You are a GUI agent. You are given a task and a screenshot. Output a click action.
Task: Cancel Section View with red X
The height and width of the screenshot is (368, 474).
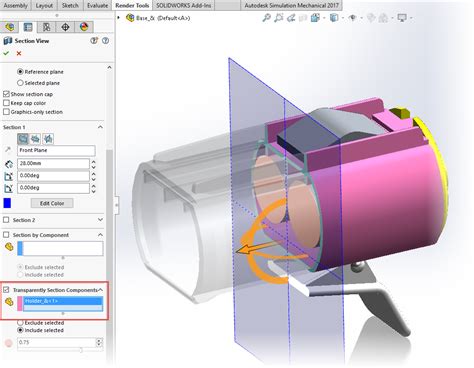[19, 53]
